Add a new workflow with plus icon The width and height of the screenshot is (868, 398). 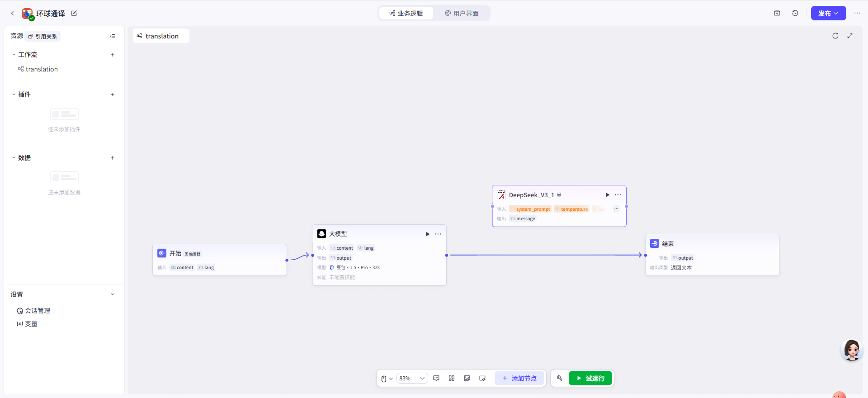[113, 55]
